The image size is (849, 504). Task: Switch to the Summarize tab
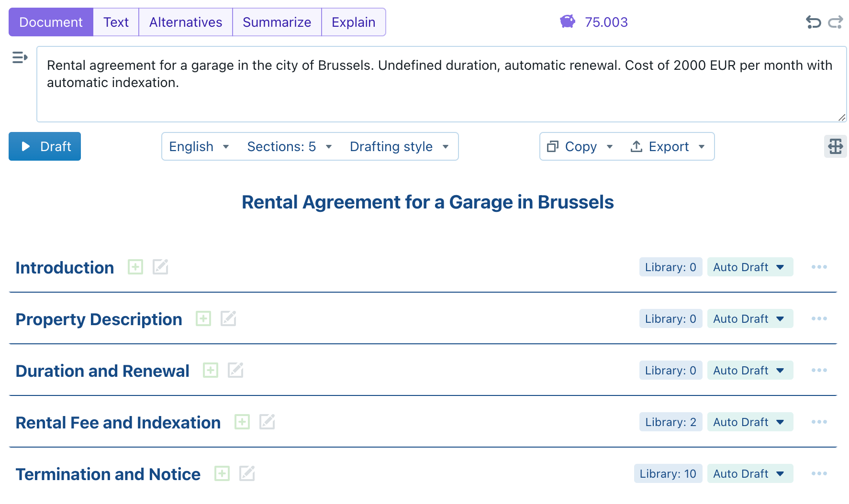277,22
